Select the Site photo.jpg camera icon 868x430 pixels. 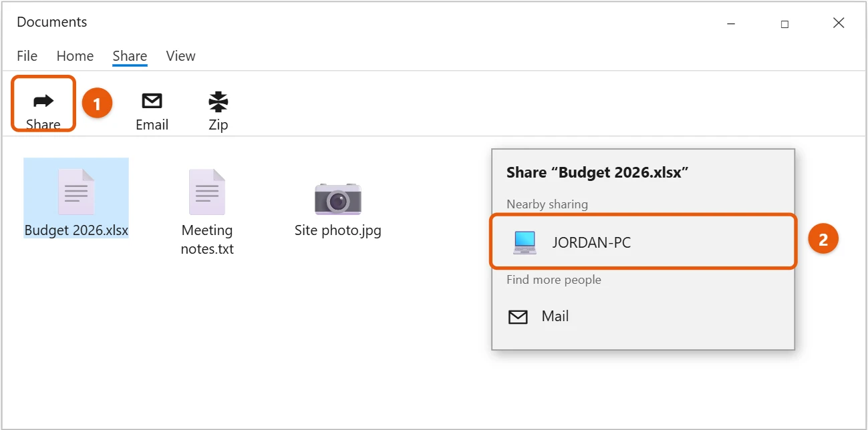pyautogui.click(x=338, y=198)
